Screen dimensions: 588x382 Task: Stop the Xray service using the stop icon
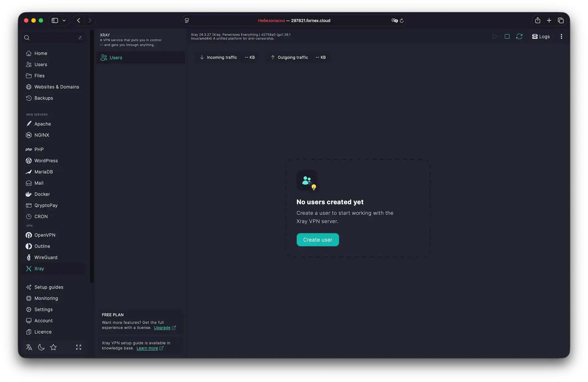[x=507, y=36]
